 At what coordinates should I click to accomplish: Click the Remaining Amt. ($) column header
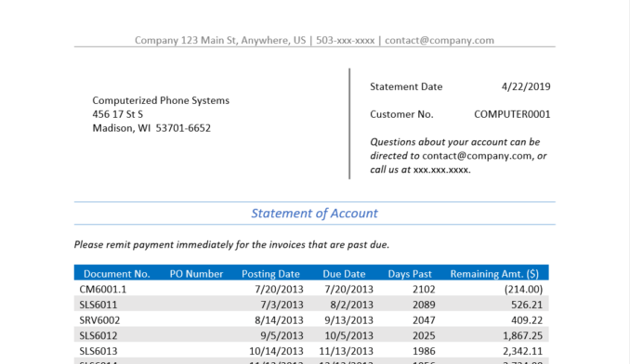tap(494, 274)
